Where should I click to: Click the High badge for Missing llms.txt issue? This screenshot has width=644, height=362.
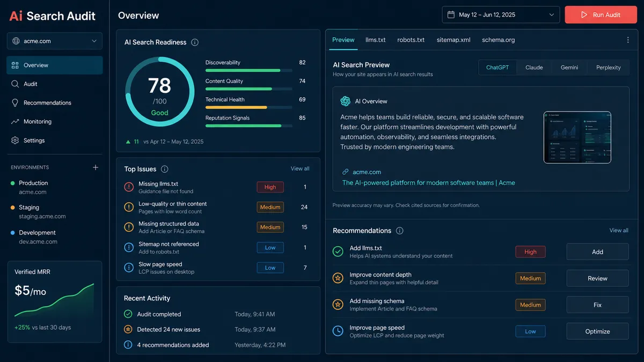coord(270,187)
